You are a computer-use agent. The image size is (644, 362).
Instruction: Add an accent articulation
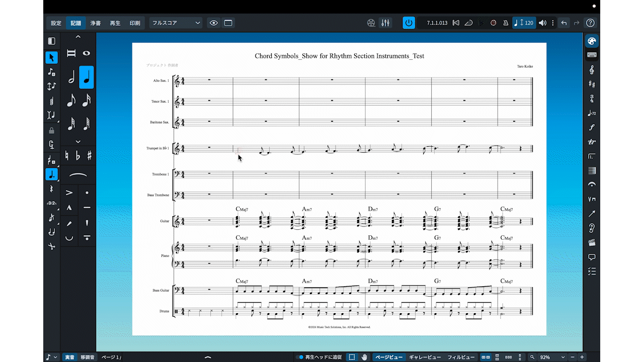pyautogui.click(x=69, y=193)
